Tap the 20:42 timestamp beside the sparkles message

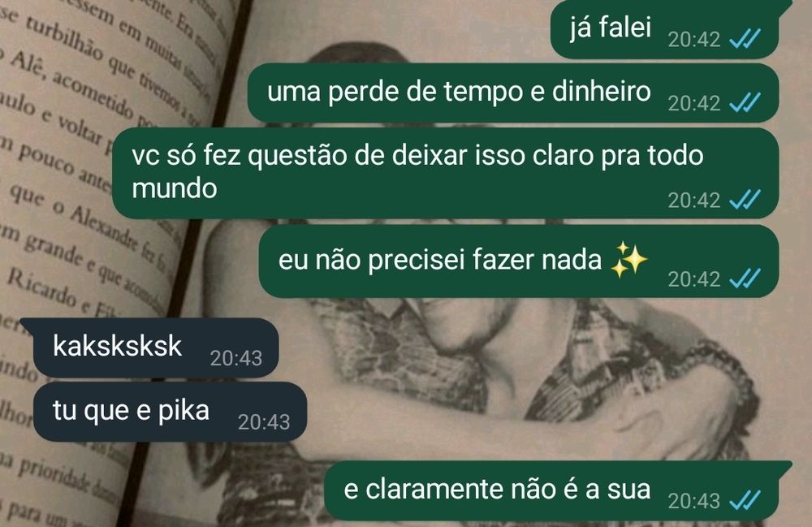pyautogui.click(x=694, y=279)
